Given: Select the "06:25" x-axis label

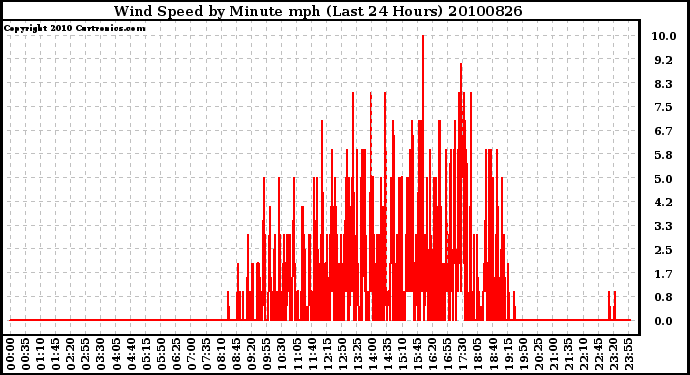Looking at the screenshot, I should pyautogui.click(x=176, y=354).
